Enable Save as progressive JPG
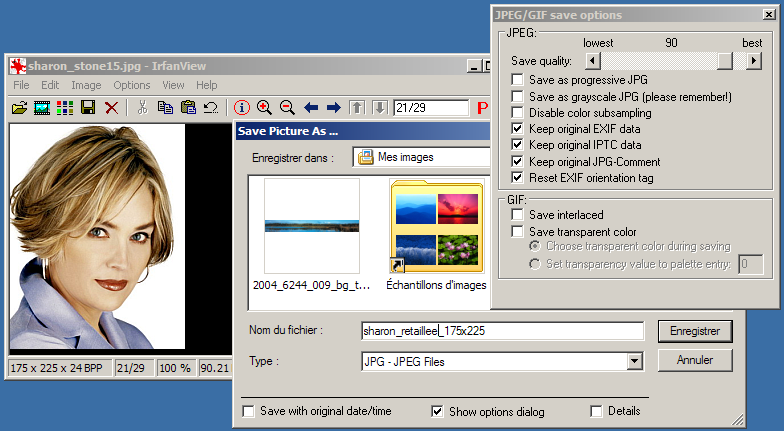Screen dimensions: 784x431 (518, 80)
